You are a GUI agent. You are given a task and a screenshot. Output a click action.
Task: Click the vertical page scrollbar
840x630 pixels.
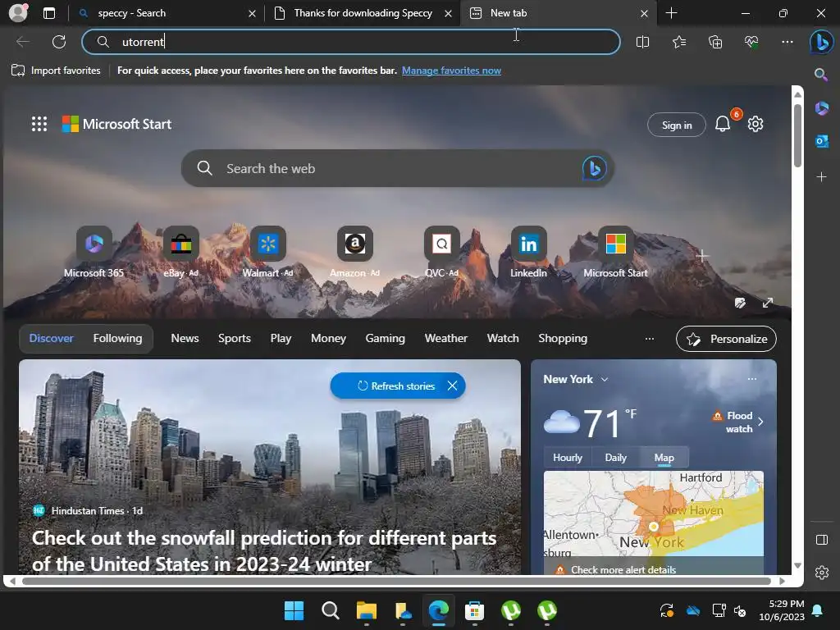(797, 136)
